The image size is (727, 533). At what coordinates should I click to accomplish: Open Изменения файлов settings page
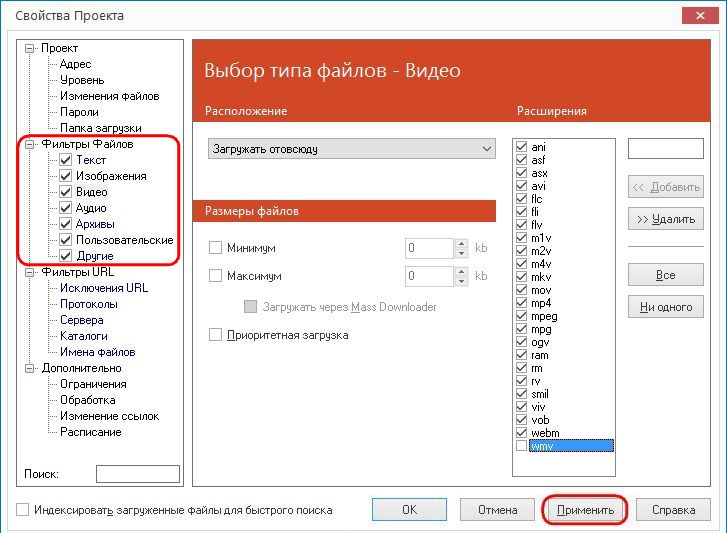pyautogui.click(x=109, y=96)
